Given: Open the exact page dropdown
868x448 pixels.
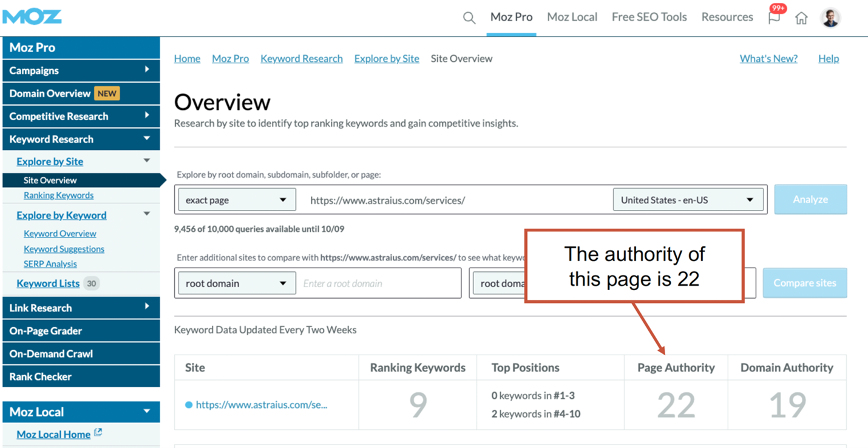Looking at the screenshot, I should (237, 200).
